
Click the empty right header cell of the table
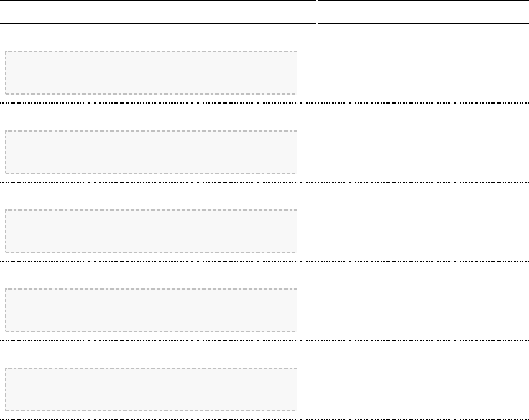[x=423, y=12]
